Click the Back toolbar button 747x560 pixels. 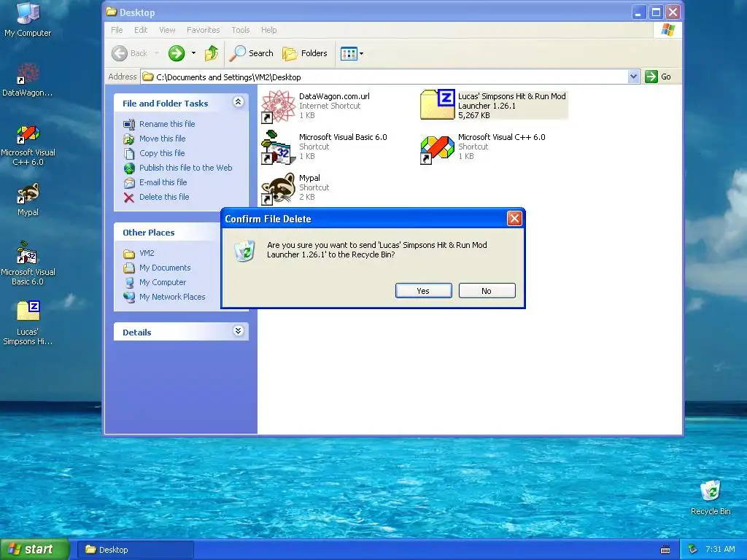click(130, 53)
